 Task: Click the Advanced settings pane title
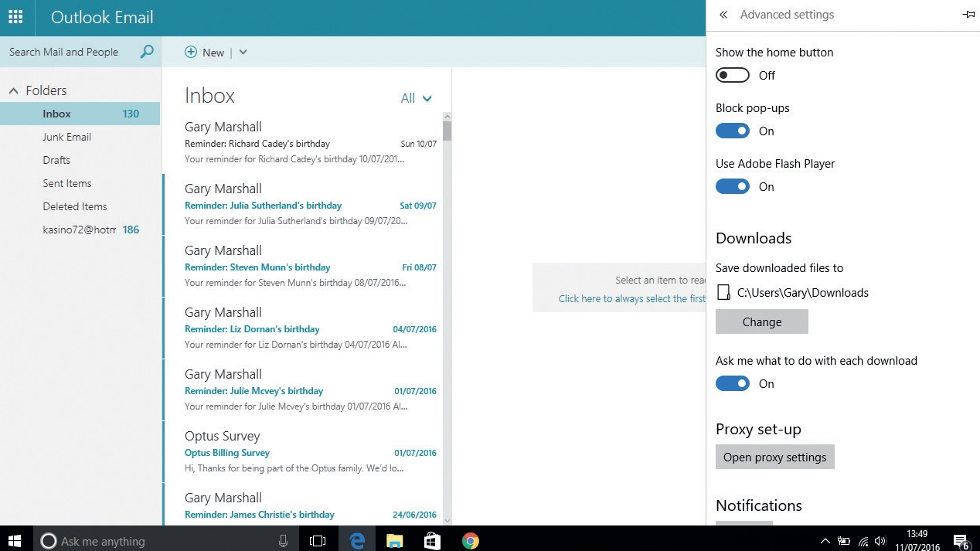787,15
